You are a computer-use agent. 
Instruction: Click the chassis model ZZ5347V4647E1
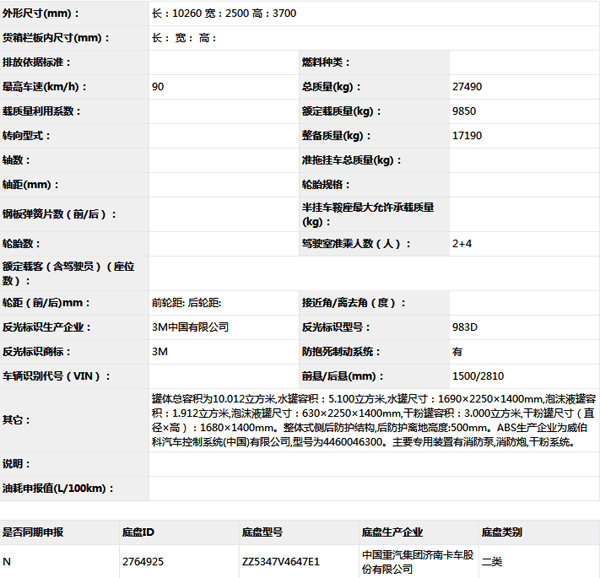coord(280,561)
